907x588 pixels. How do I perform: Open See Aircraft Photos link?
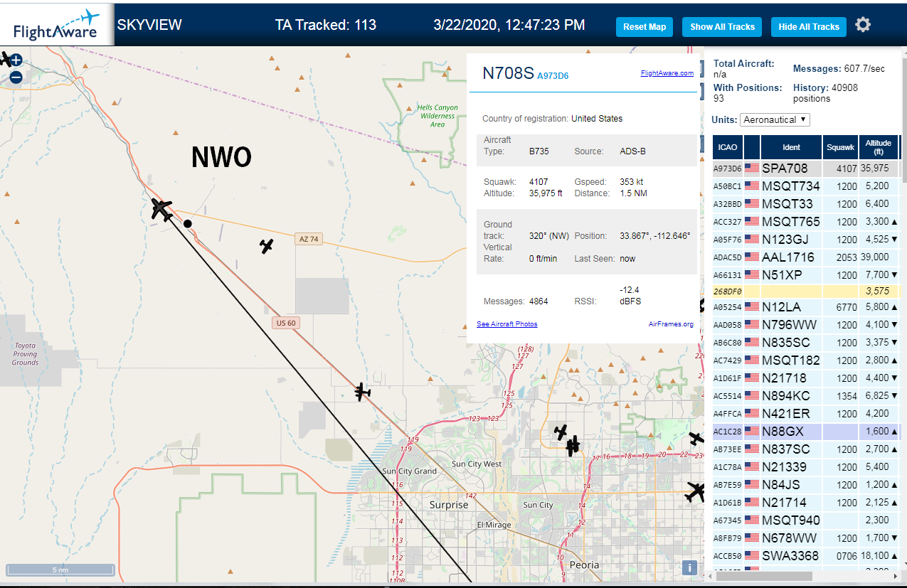pyautogui.click(x=506, y=324)
